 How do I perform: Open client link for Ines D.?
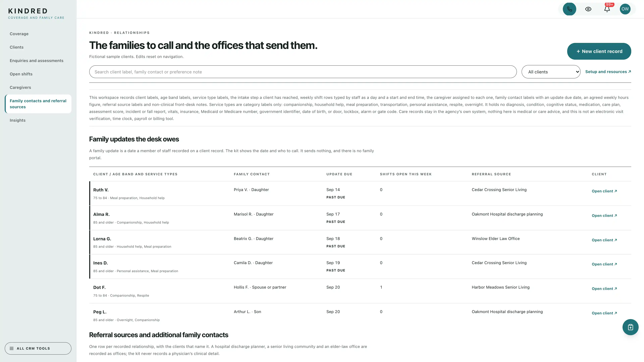[604, 264]
